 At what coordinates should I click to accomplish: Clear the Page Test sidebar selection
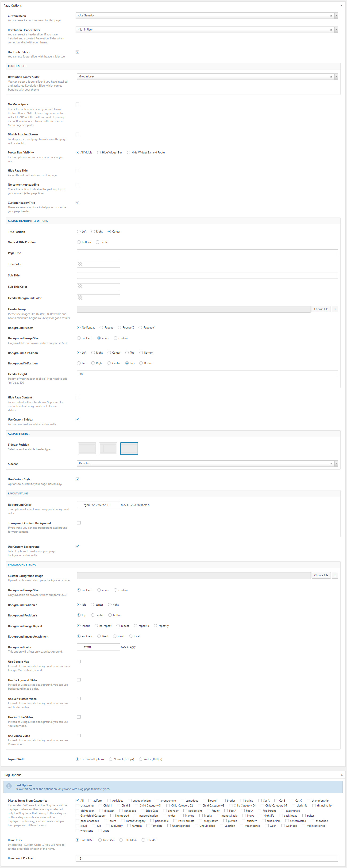click(x=331, y=464)
